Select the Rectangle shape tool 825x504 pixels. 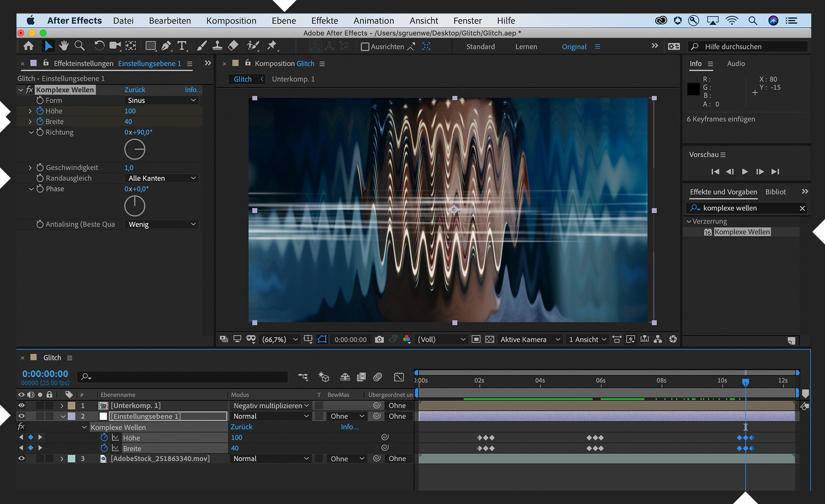point(150,46)
